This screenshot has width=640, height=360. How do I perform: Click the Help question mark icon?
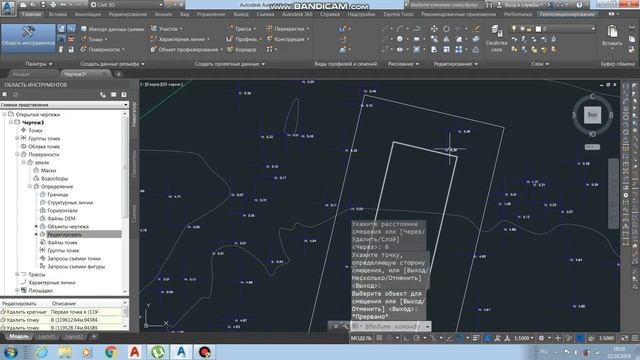coord(580,5)
